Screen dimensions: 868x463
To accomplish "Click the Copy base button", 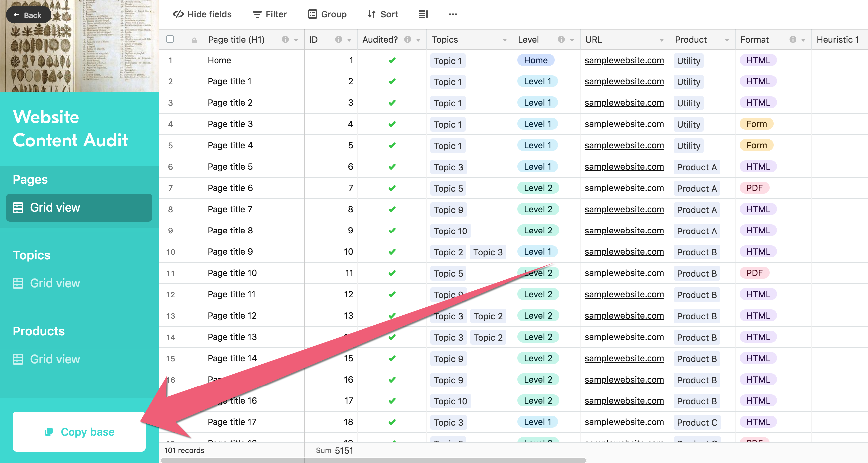I will [x=79, y=432].
